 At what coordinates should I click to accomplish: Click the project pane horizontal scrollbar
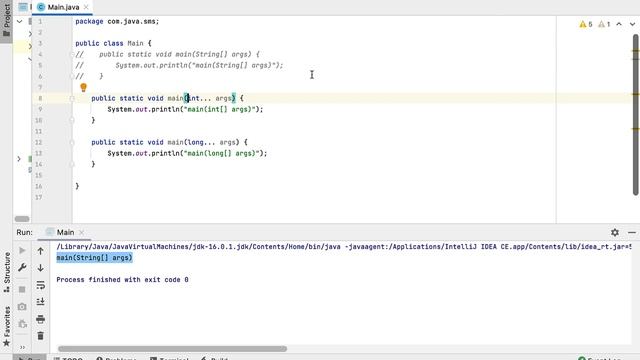coord(22,219)
